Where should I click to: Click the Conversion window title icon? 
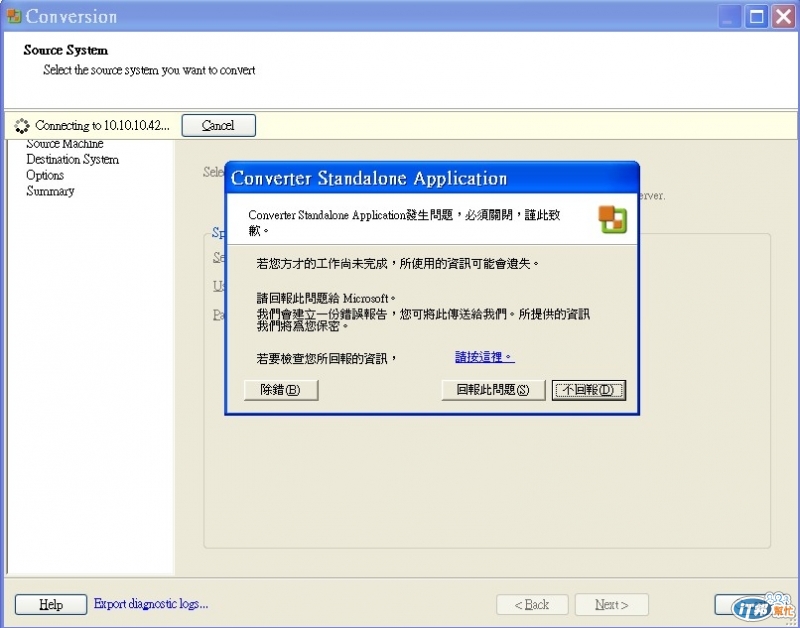(x=13, y=16)
